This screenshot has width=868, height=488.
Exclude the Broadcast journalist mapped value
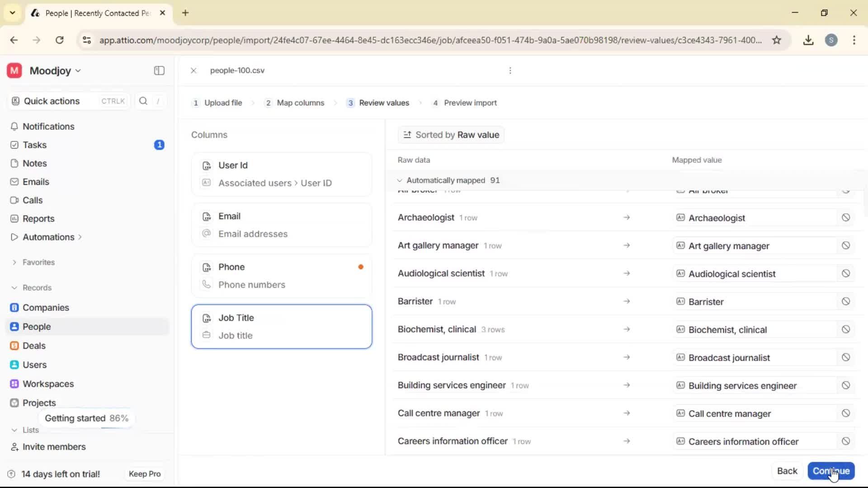coord(845,357)
